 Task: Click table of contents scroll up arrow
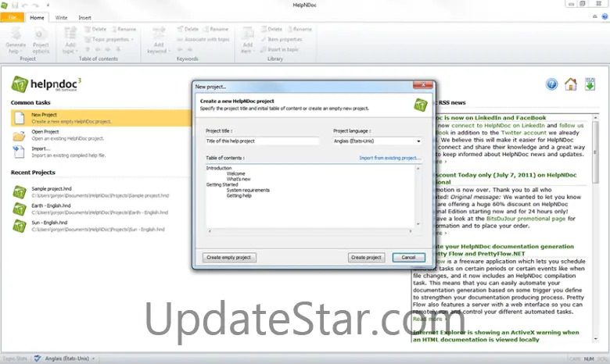coord(418,169)
